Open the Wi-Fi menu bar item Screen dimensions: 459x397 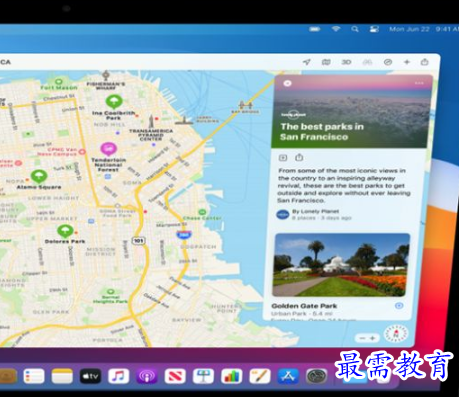pyautogui.click(x=336, y=29)
